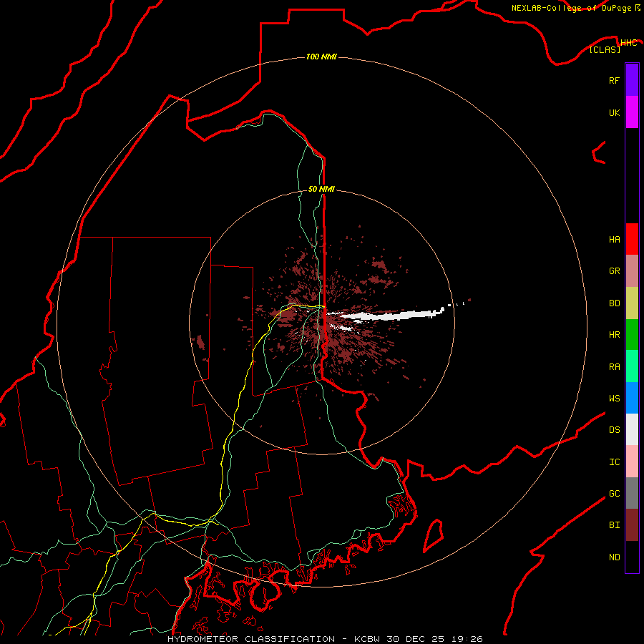Click the '19:26' timestamp text

[x=468, y=639]
